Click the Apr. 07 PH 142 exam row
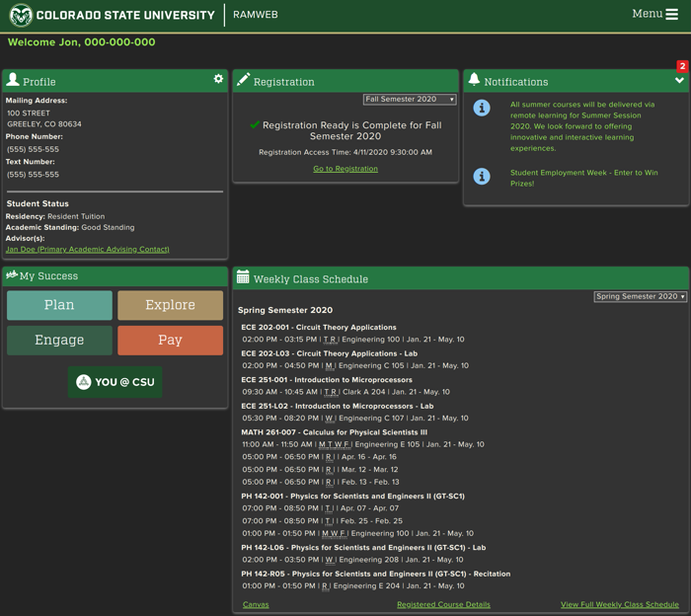The height and width of the screenshot is (616, 691). coord(321,508)
